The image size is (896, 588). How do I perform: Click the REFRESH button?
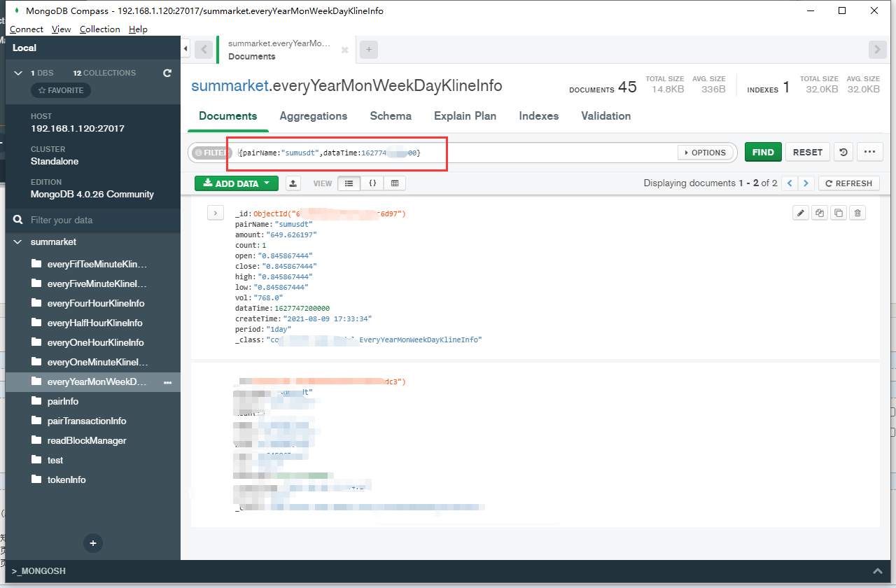(x=848, y=183)
